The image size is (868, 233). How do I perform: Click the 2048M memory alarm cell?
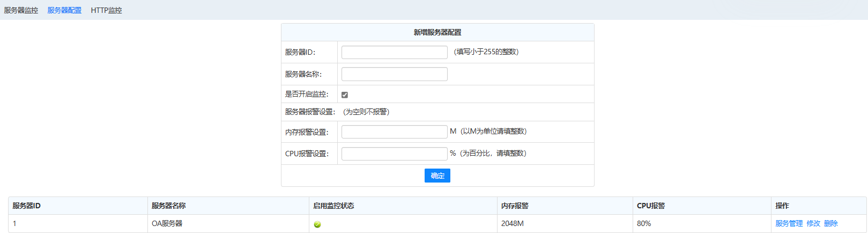(x=512, y=223)
